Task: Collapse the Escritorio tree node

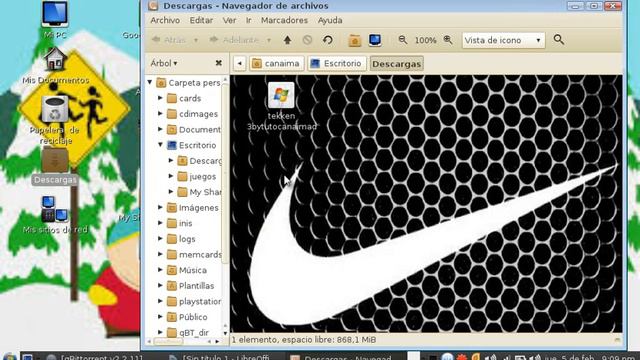Action: click(160, 145)
